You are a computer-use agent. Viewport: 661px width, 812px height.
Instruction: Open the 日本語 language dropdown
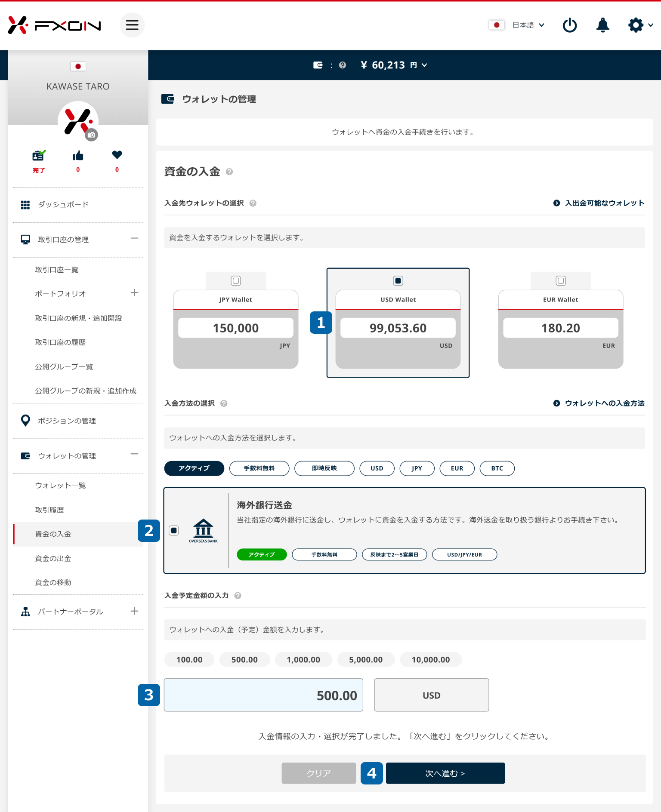click(x=528, y=25)
